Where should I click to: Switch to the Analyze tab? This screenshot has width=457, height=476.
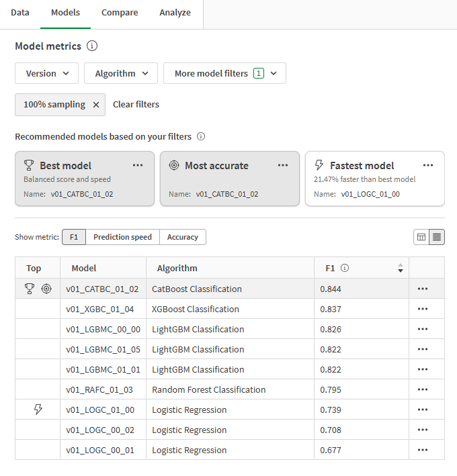coord(175,13)
